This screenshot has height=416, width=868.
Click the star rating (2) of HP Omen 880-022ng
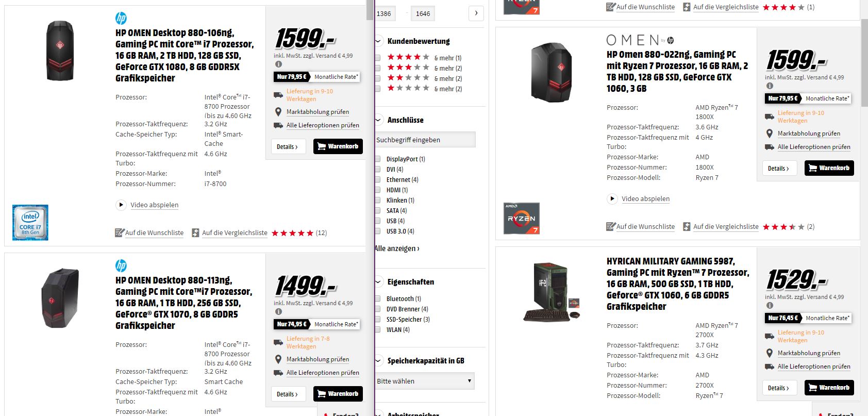[x=784, y=227]
